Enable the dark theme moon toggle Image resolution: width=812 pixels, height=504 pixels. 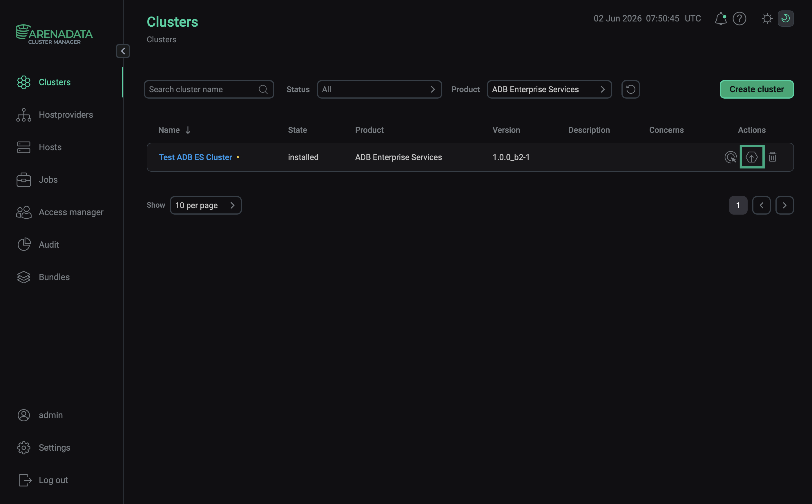tap(785, 18)
